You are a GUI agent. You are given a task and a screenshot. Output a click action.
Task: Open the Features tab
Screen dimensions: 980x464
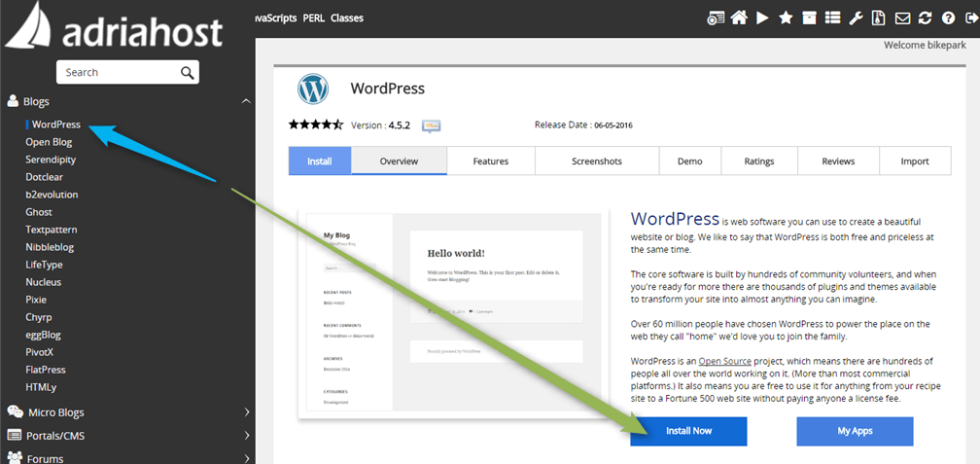click(491, 161)
